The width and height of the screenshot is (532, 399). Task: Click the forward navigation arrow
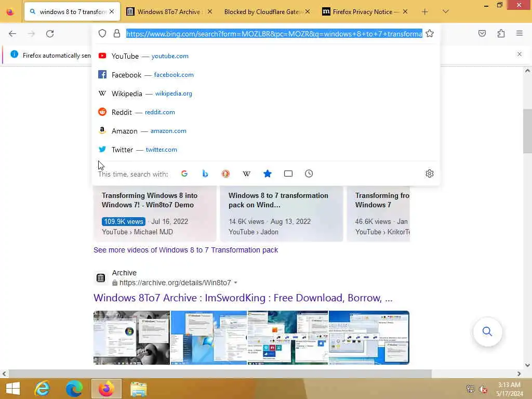(31, 34)
